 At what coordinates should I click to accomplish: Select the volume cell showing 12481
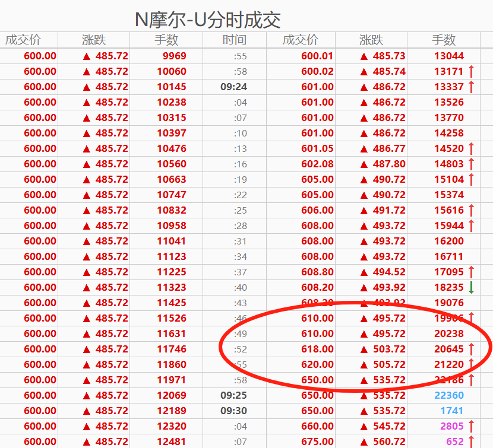click(171, 441)
